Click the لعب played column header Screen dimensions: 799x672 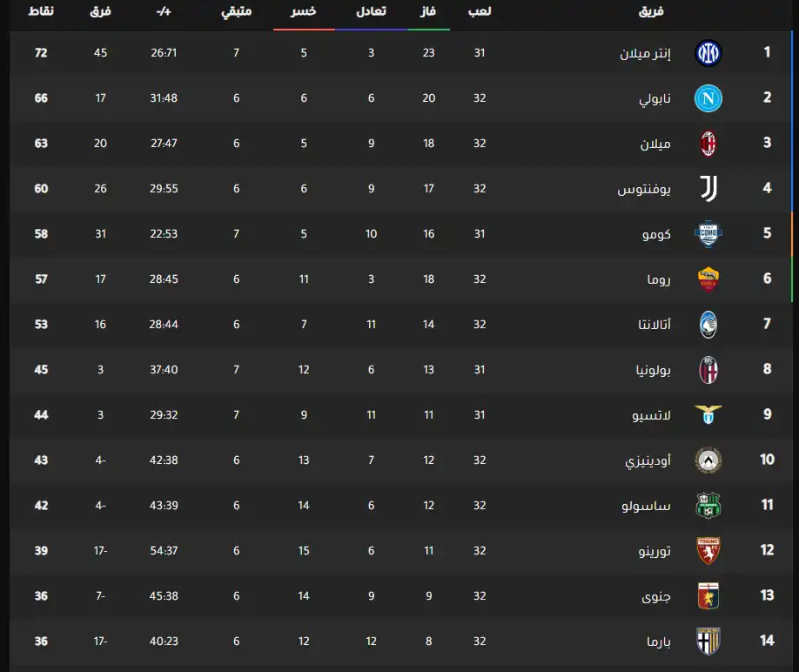[x=480, y=11]
